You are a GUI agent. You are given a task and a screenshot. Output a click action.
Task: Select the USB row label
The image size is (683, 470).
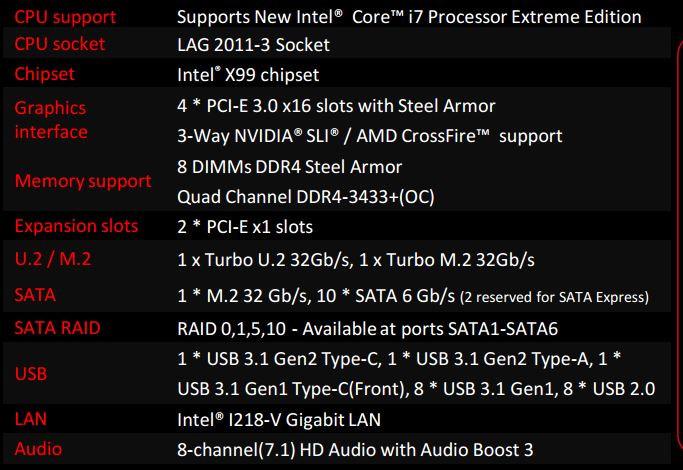point(32,374)
